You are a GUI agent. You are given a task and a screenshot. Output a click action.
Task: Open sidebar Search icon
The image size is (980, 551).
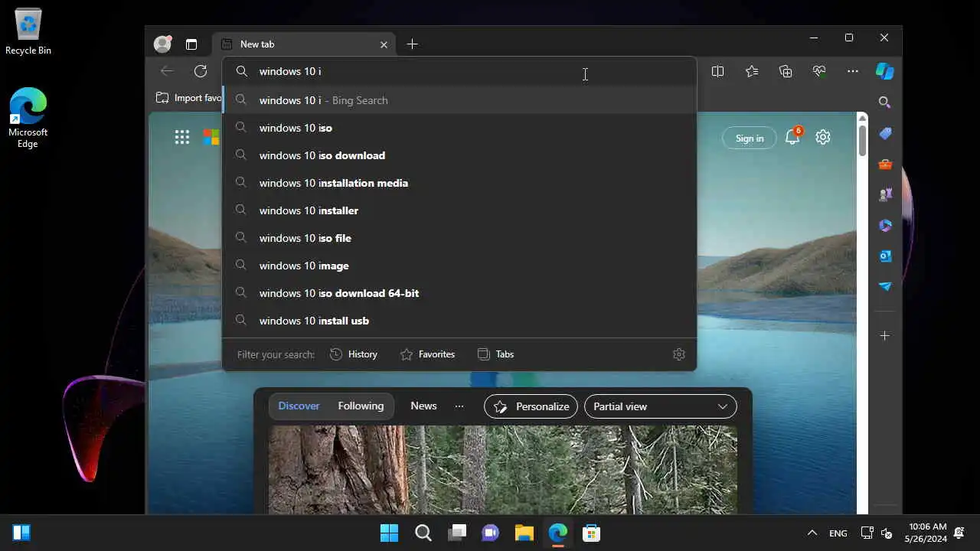click(885, 102)
